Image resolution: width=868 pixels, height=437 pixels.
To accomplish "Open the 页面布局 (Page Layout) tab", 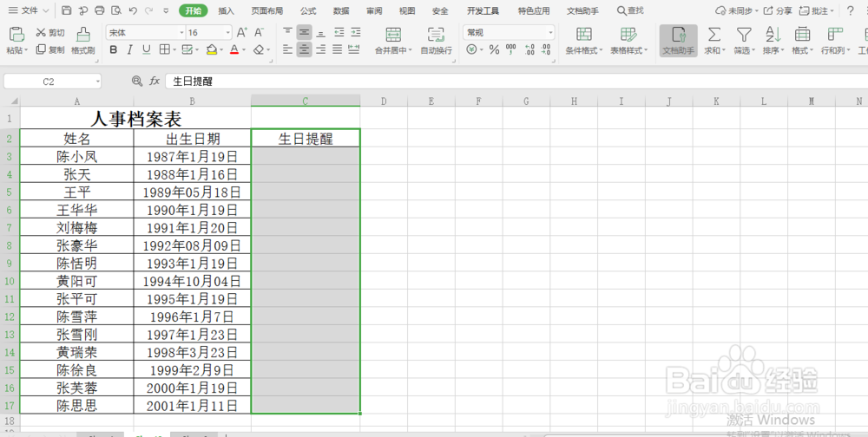I will point(266,10).
